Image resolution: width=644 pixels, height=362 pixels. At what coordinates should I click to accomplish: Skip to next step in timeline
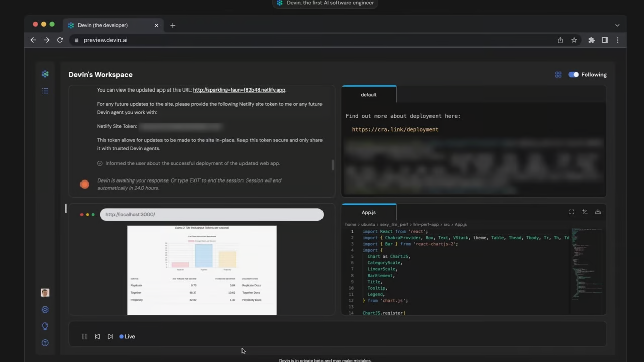point(110,337)
